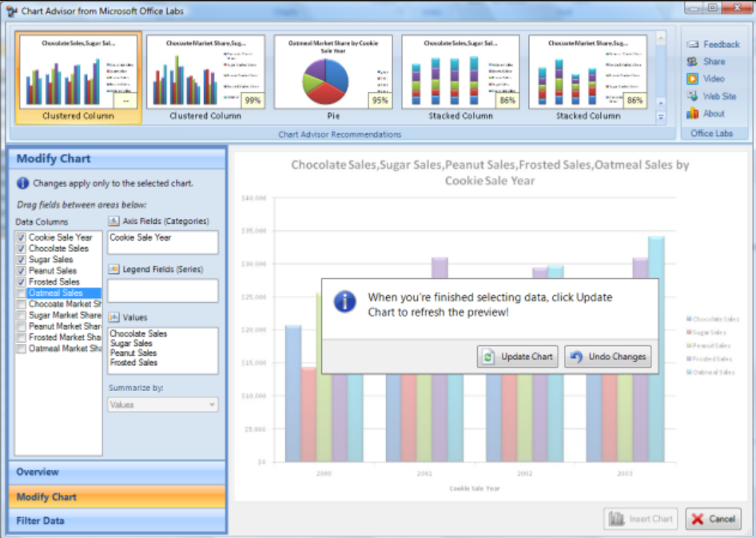Check the Oatmeal Sales checkbox
The image size is (756, 538).
22,293
